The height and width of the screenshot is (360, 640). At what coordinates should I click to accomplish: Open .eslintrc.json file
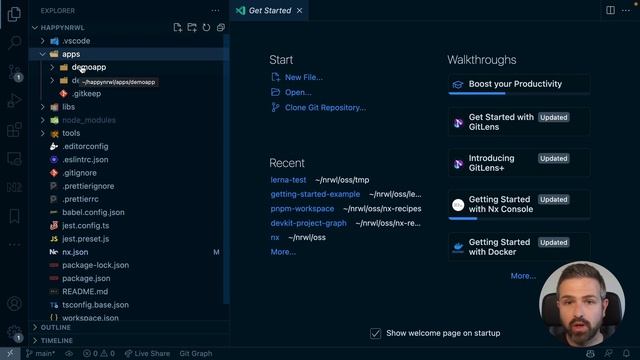(x=85, y=160)
